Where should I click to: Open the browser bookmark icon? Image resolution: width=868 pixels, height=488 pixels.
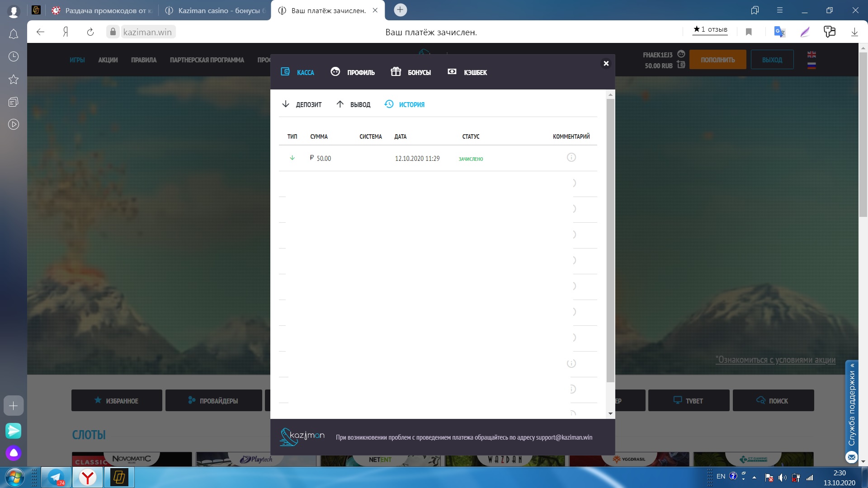(749, 32)
